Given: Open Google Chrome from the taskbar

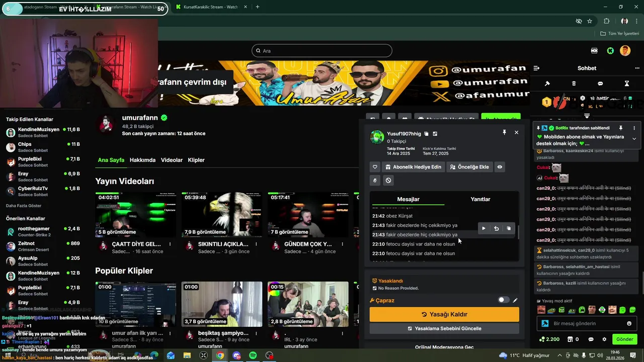Looking at the screenshot, I should (220, 355).
